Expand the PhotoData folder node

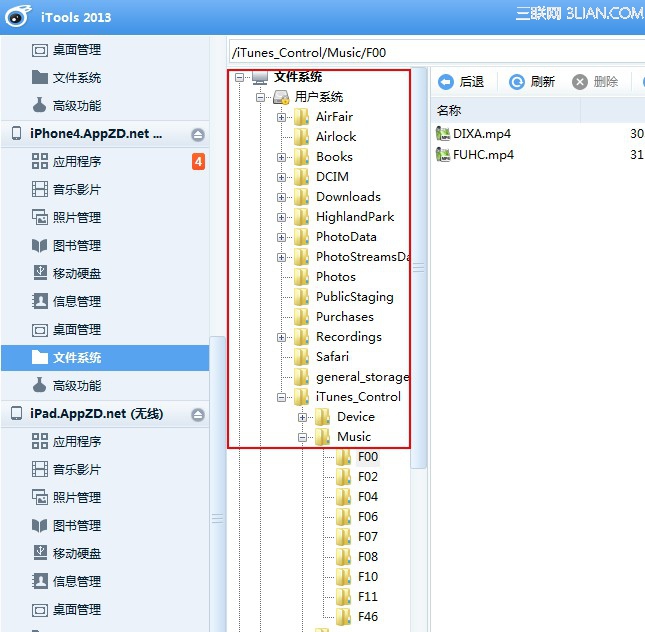[x=281, y=237]
